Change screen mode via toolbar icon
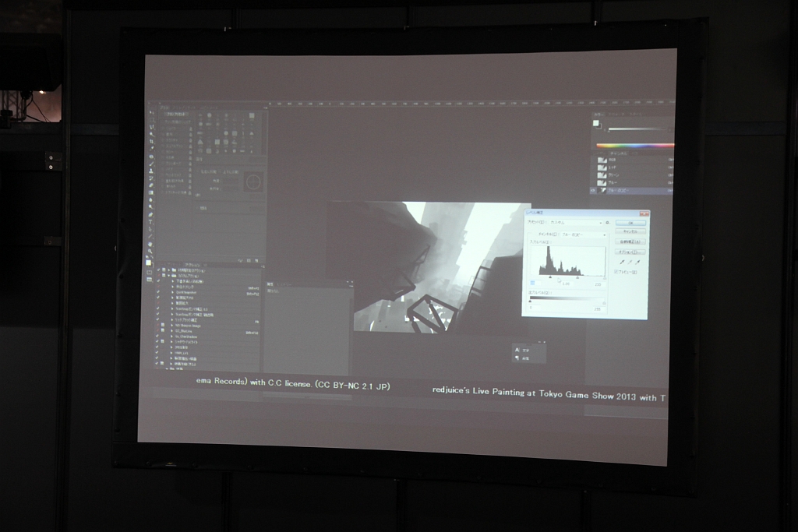Image resolution: width=798 pixels, height=532 pixels. [149, 280]
